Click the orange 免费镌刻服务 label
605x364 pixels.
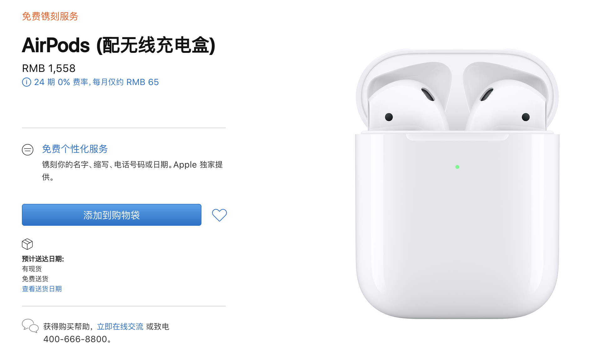[50, 16]
